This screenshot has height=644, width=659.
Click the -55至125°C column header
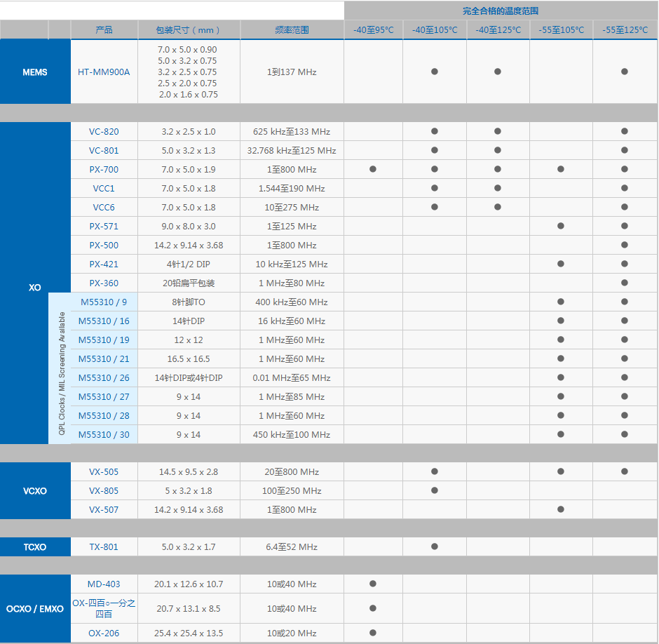tap(625, 29)
